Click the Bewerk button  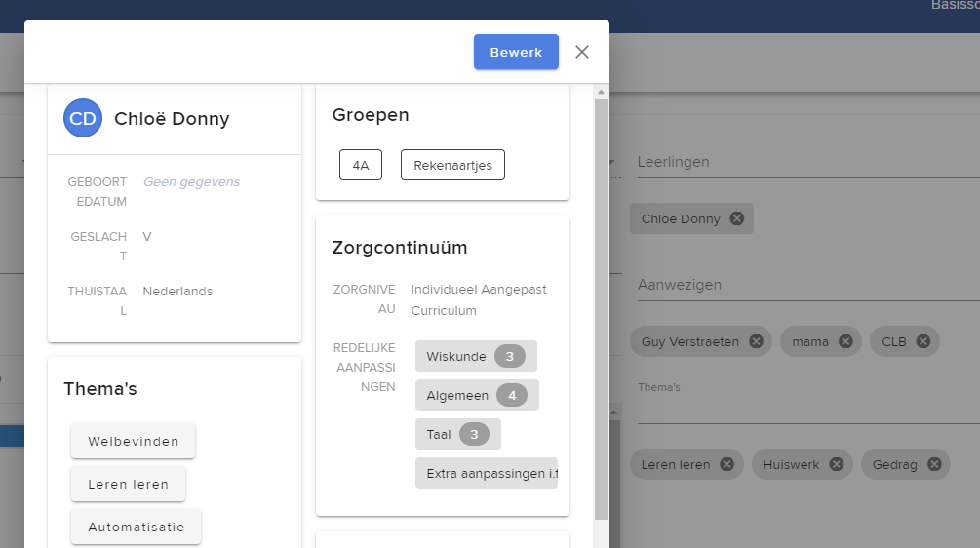(516, 52)
